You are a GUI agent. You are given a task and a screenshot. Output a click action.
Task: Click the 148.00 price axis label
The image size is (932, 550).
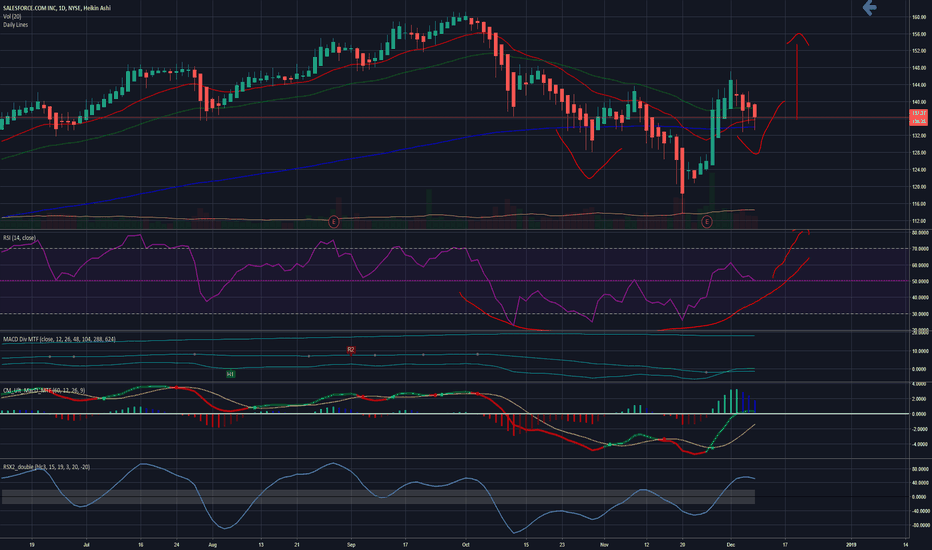tap(919, 68)
